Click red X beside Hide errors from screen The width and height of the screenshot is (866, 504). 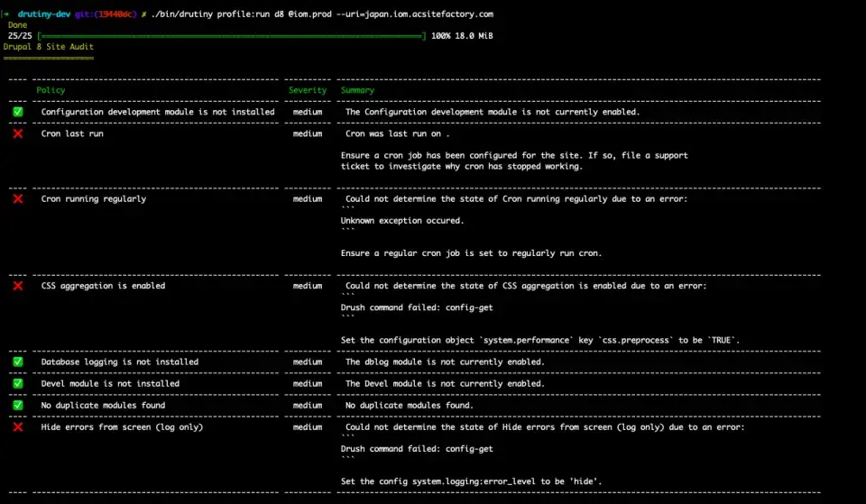(x=18, y=427)
